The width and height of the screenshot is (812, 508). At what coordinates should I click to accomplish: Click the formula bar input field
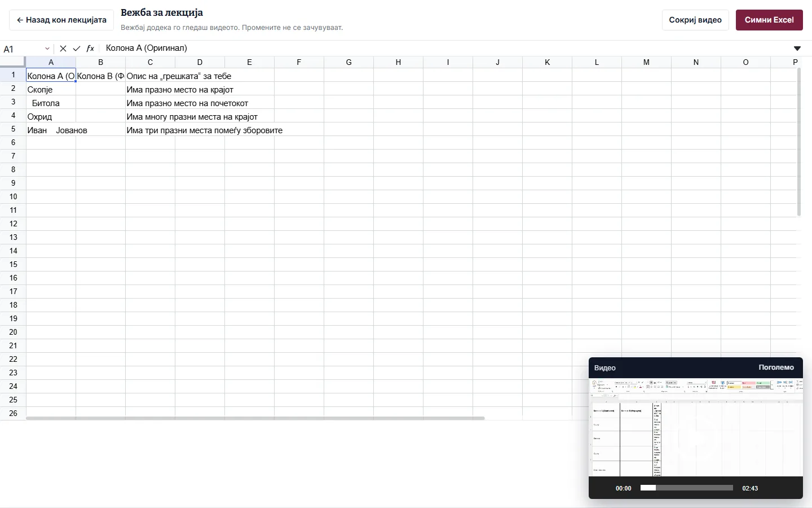tap(445, 49)
